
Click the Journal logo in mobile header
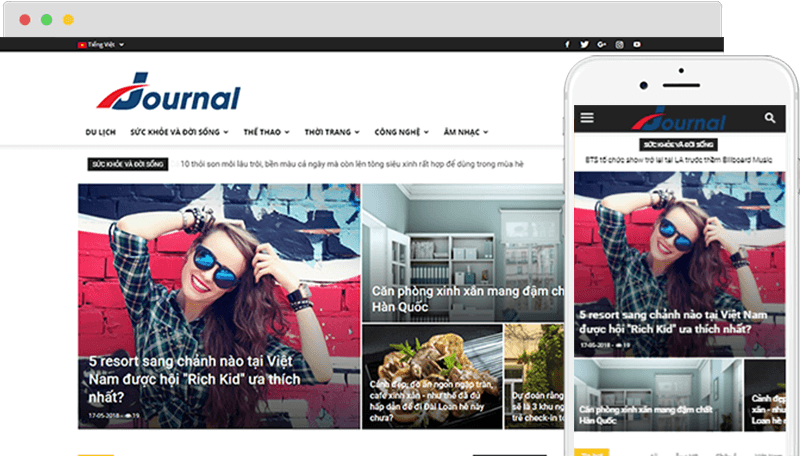click(678, 118)
